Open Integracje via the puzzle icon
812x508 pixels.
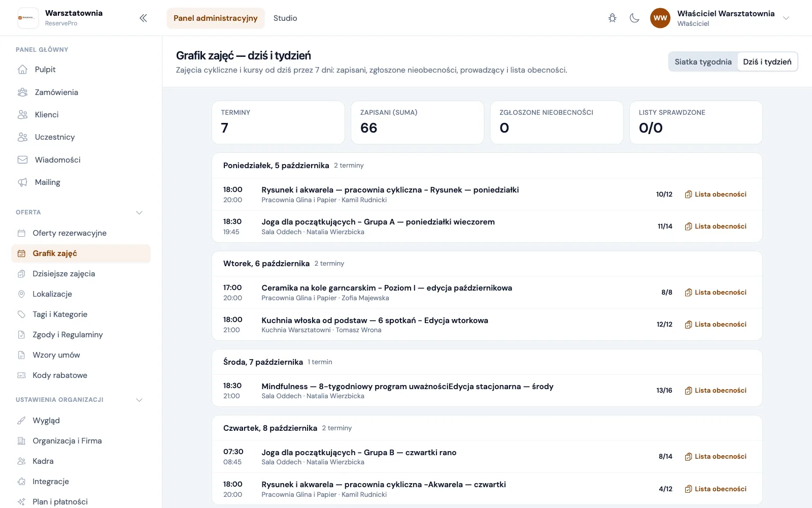[x=21, y=482]
